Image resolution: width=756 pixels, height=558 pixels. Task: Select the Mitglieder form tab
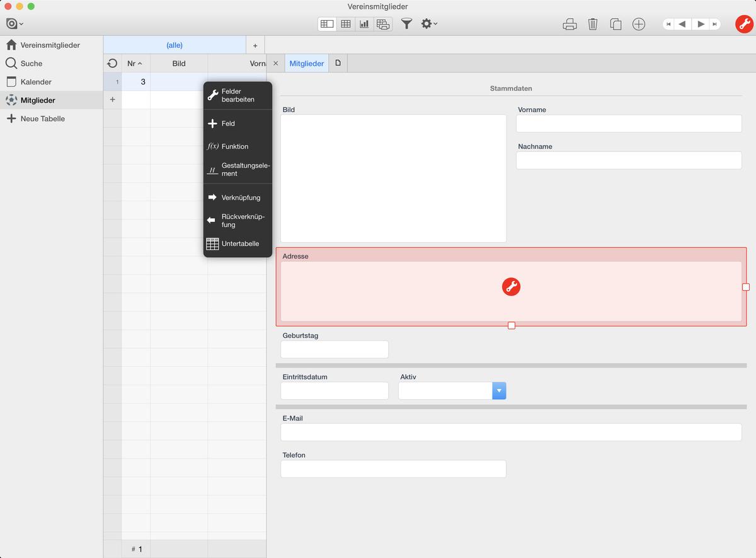[307, 64]
